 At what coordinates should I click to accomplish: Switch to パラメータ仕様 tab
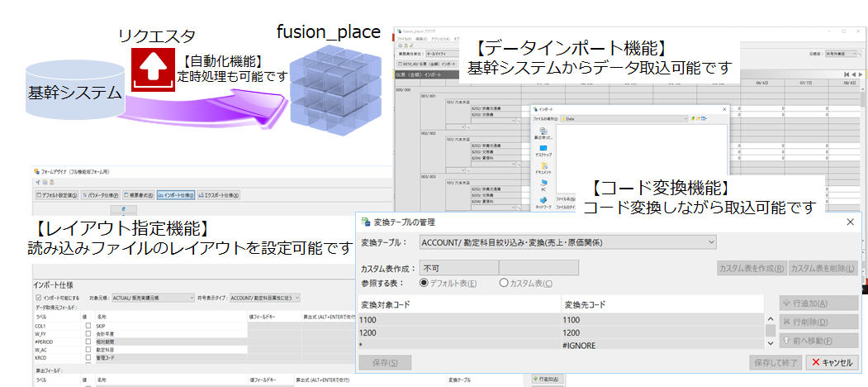pyautogui.click(x=102, y=195)
